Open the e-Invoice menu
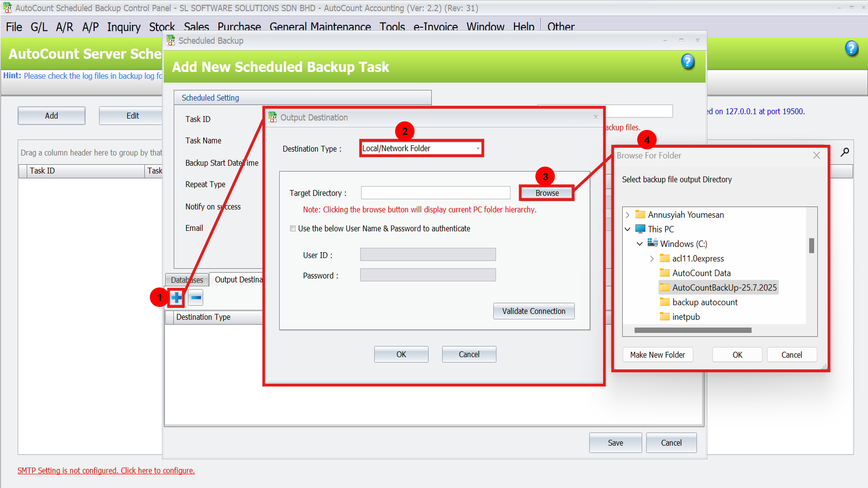The image size is (868, 488). [435, 27]
